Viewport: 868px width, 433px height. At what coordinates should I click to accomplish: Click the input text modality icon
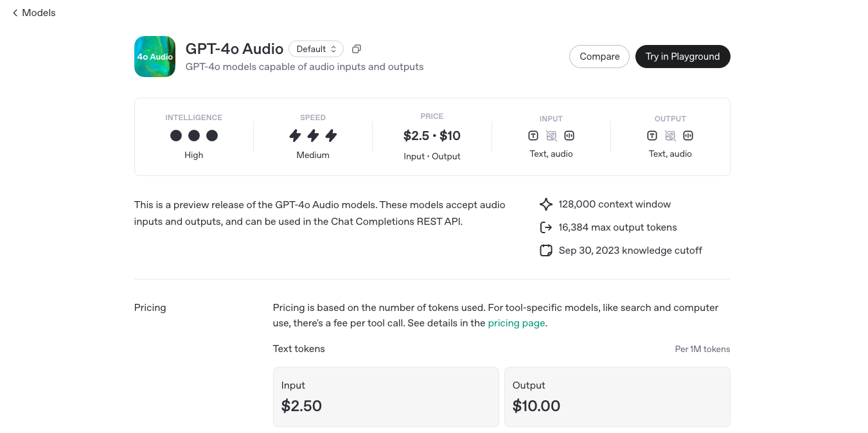tap(533, 136)
